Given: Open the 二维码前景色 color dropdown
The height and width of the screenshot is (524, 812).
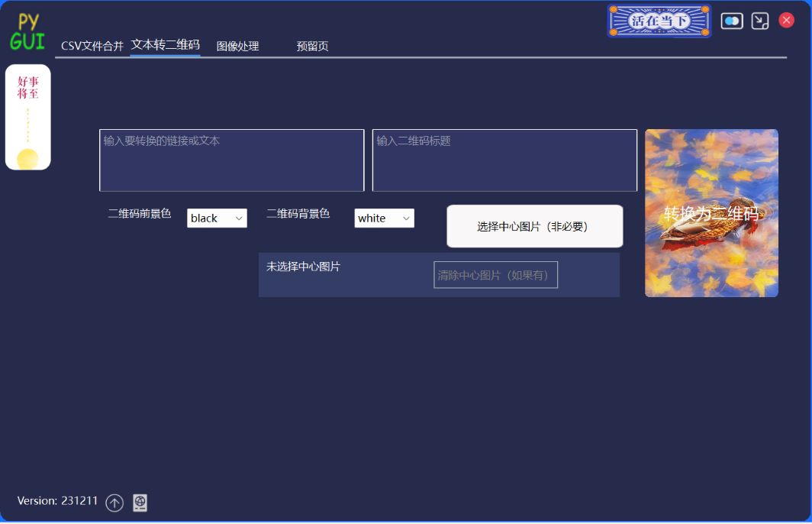Looking at the screenshot, I should point(217,218).
